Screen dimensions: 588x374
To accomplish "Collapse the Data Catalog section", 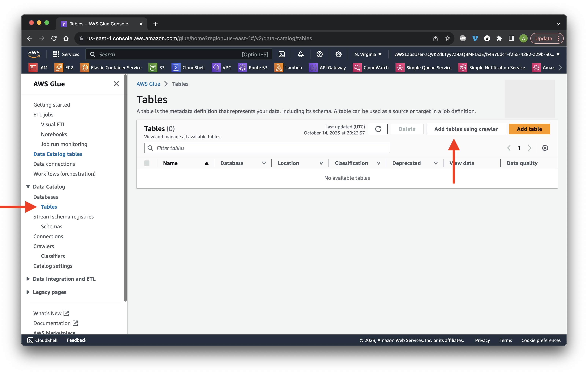I will (x=28, y=186).
